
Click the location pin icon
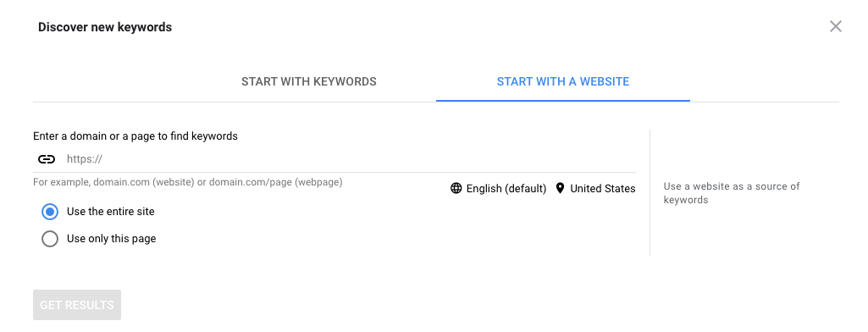[560, 188]
